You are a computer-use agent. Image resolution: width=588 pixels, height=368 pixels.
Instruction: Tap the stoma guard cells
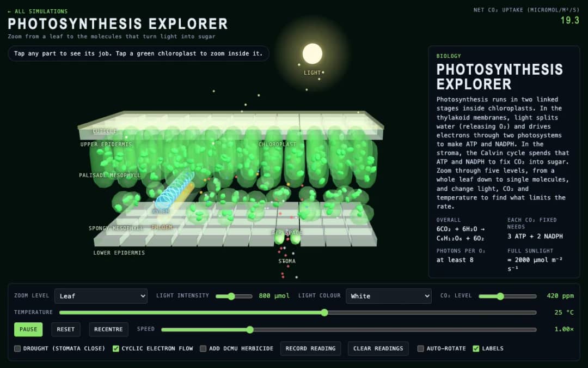pyautogui.click(x=287, y=238)
